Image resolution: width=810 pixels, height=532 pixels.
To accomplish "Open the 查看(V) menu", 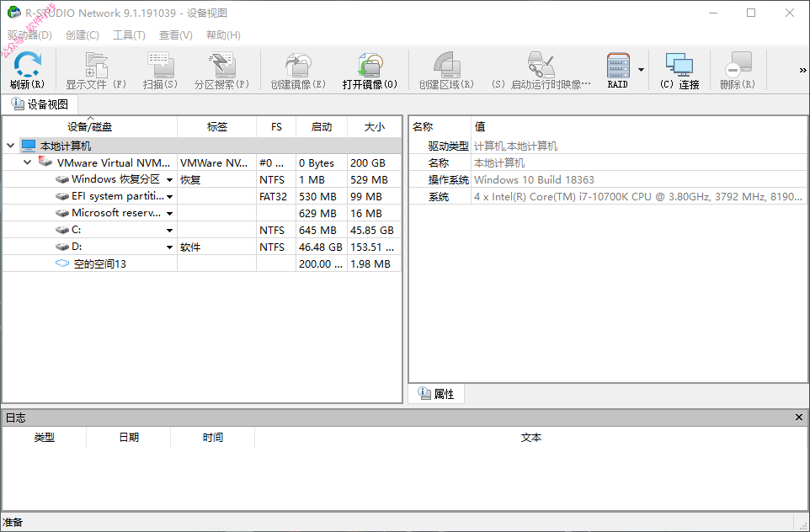I will click(176, 35).
